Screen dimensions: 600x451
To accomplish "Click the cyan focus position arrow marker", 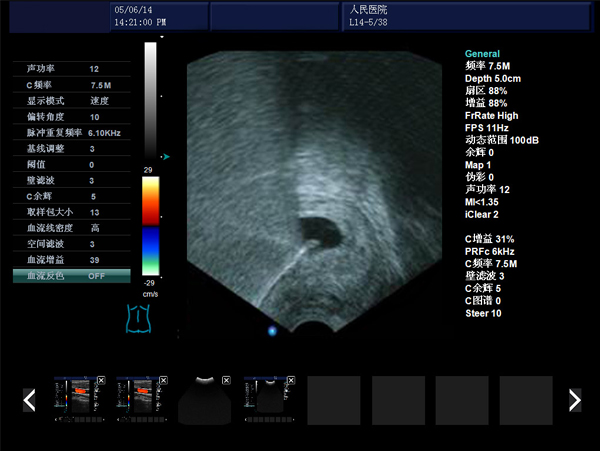I will pyautogui.click(x=166, y=156).
